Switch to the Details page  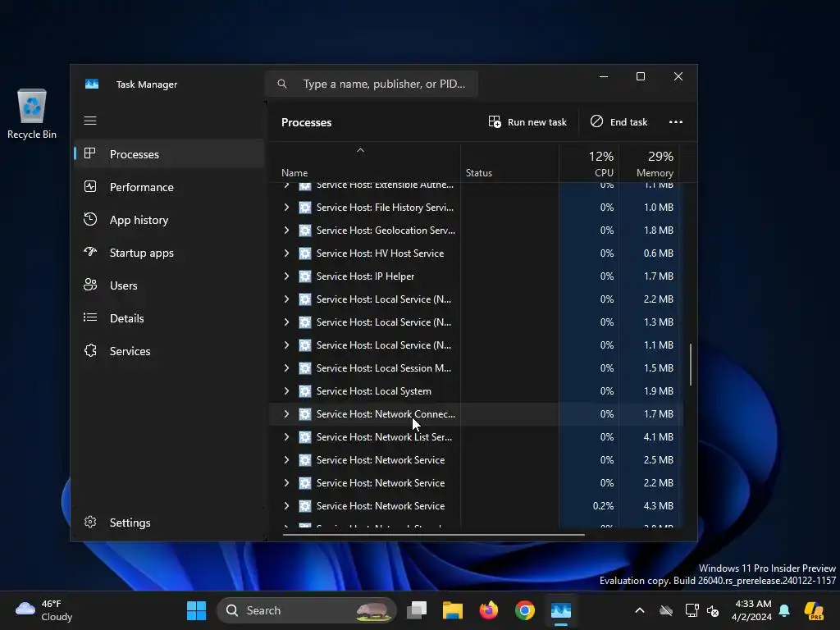tap(169, 318)
